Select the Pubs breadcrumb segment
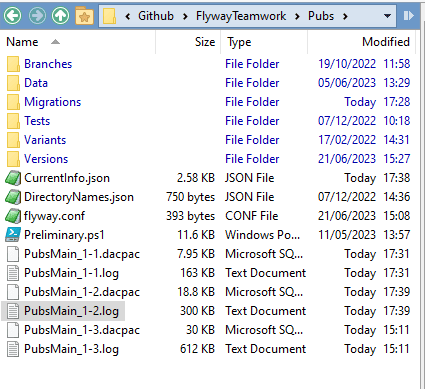Screen dimensions: 425x389 coord(321,16)
